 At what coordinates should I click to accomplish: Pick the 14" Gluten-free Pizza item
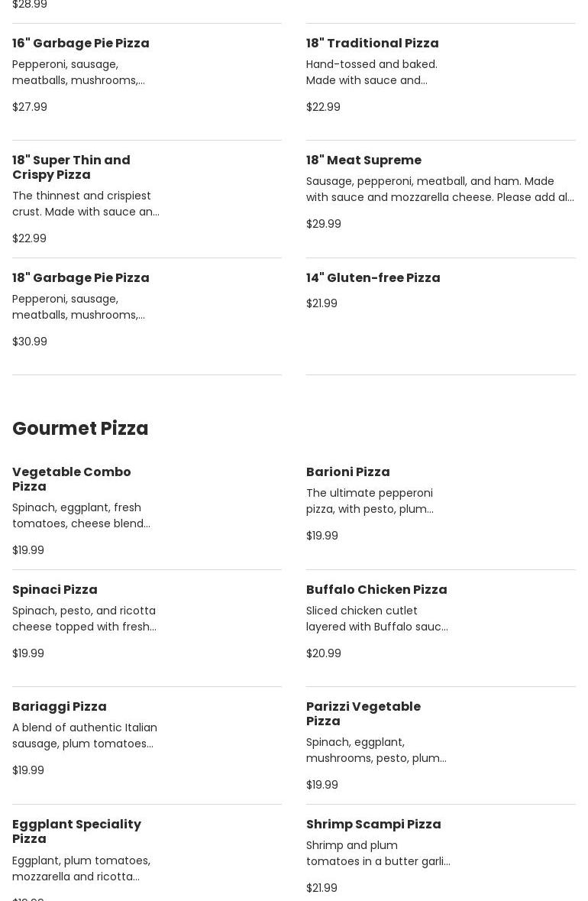373,278
